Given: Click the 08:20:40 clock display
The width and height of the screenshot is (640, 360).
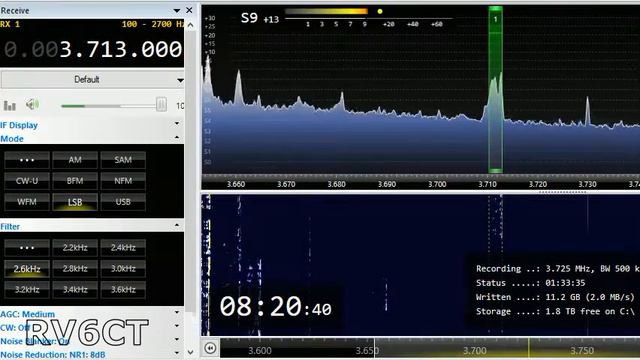Looking at the screenshot, I should (x=276, y=307).
